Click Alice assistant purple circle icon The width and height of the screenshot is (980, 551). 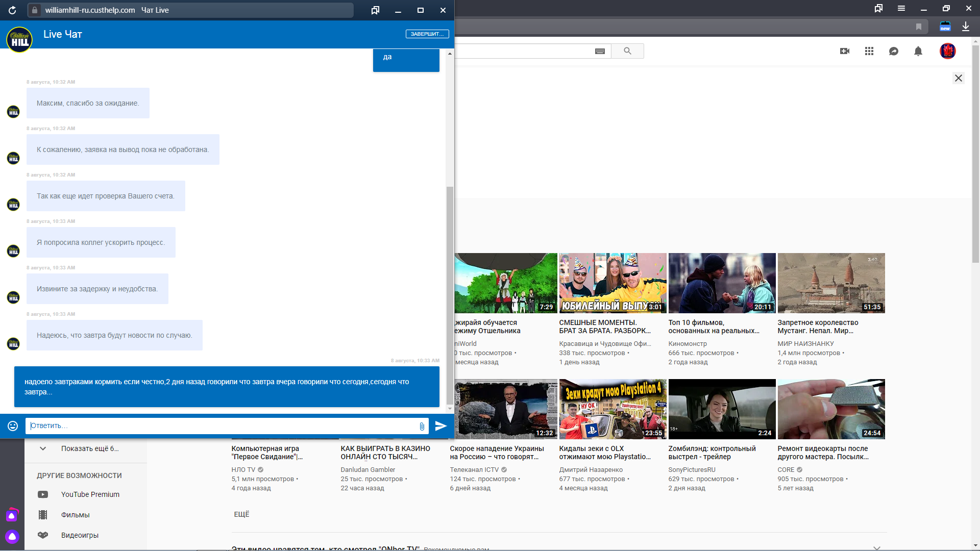point(12,537)
